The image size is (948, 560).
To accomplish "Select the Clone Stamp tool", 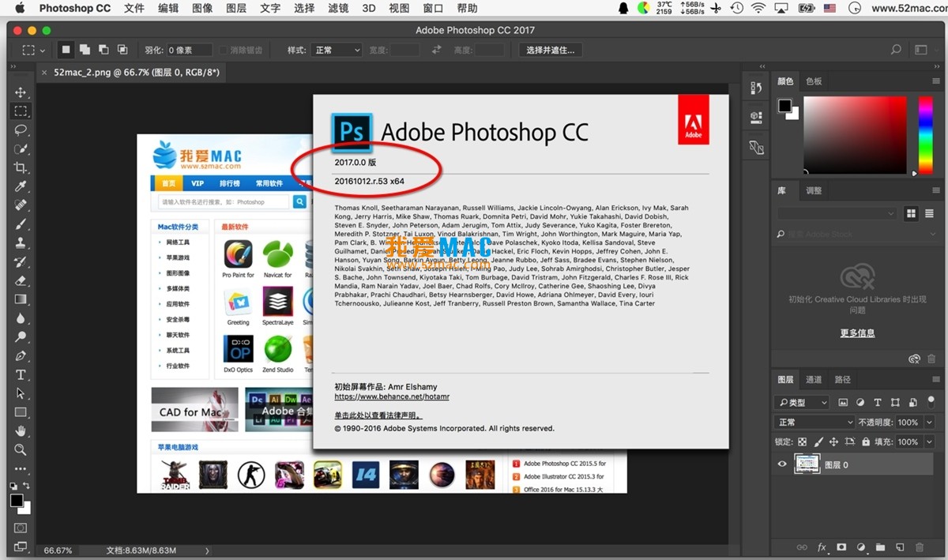I will 21,243.
